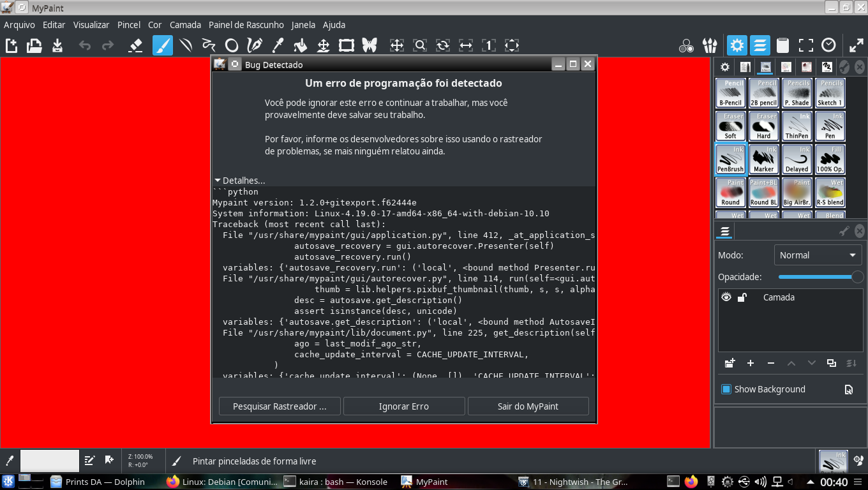This screenshot has height=490, width=868.
Task: Open the Painel de Rascunho menu
Action: click(246, 25)
